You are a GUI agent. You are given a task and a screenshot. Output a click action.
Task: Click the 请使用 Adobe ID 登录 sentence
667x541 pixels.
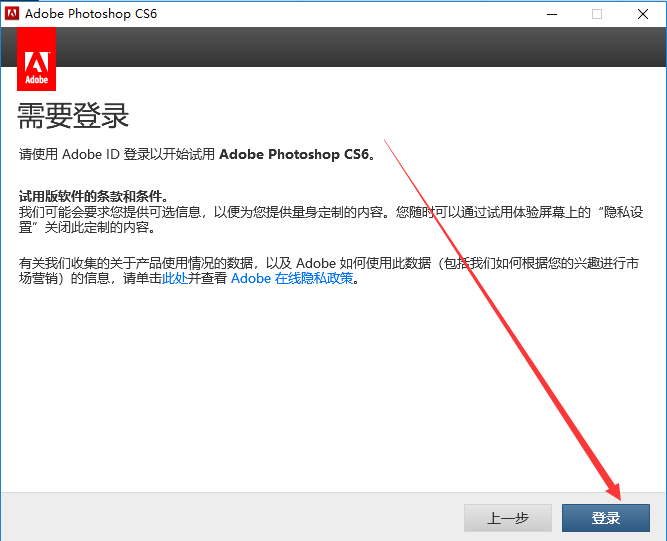tap(197, 154)
